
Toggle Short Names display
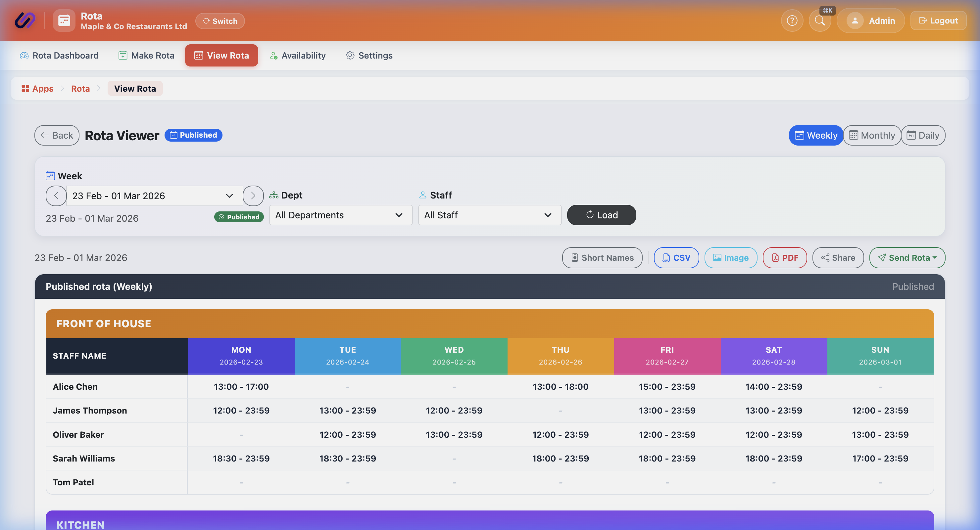(602, 258)
